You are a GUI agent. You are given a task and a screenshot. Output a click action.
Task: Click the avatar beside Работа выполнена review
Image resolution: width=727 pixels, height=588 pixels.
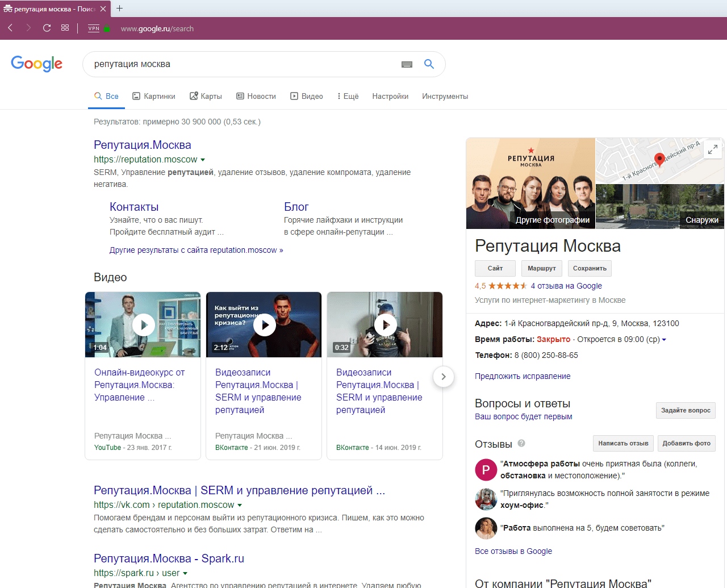486,528
